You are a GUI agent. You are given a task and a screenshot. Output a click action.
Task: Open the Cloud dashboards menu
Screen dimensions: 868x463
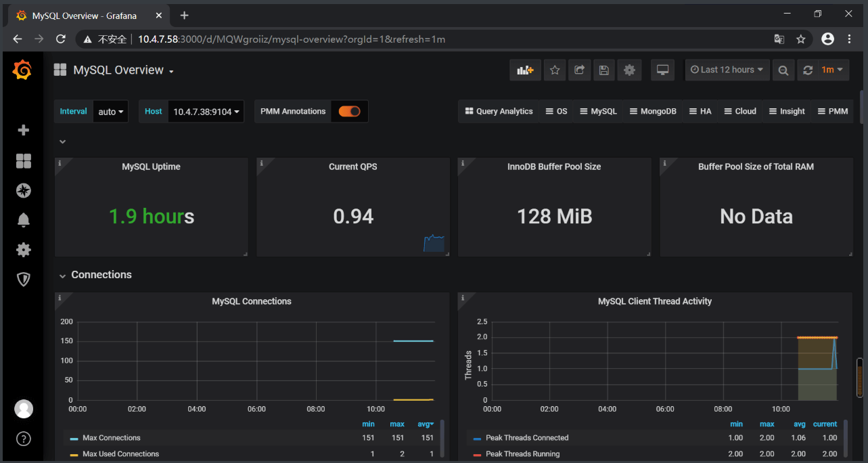(x=739, y=112)
